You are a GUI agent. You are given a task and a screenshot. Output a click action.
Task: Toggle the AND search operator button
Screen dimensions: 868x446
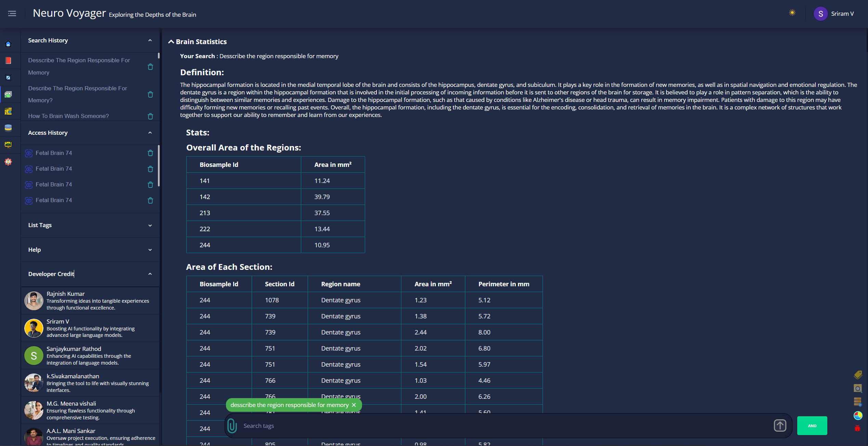(x=812, y=426)
